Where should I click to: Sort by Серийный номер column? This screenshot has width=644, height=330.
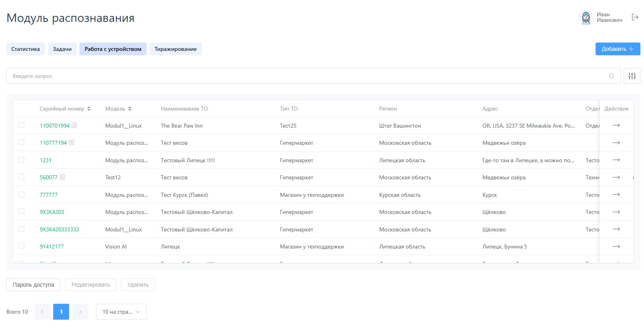[x=89, y=109]
